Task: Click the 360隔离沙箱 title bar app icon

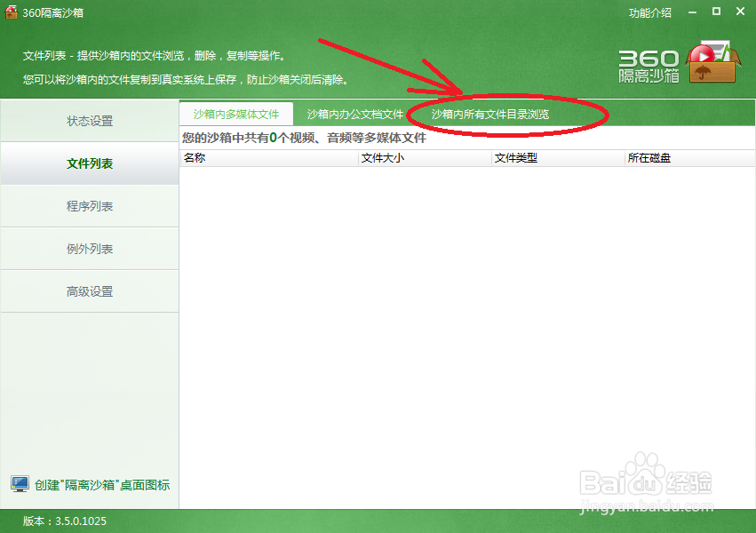Action: tap(11, 12)
